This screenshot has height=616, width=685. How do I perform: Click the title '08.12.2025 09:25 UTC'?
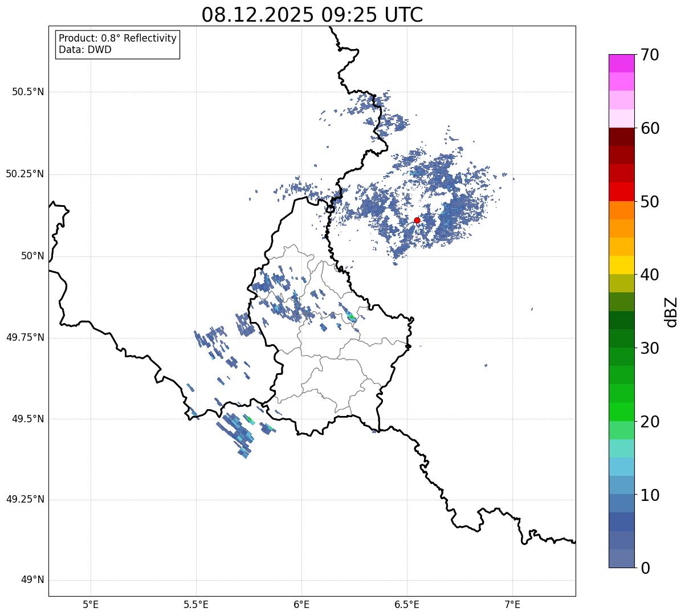pos(312,15)
